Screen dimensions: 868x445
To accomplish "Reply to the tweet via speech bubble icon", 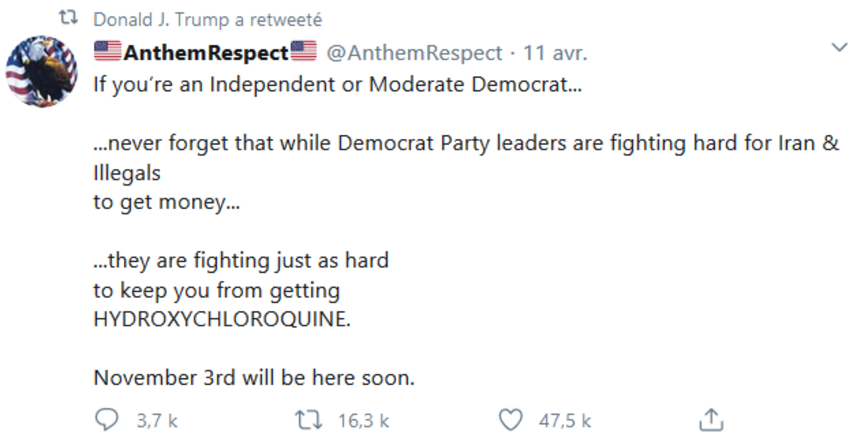I will click(x=107, y=420).
